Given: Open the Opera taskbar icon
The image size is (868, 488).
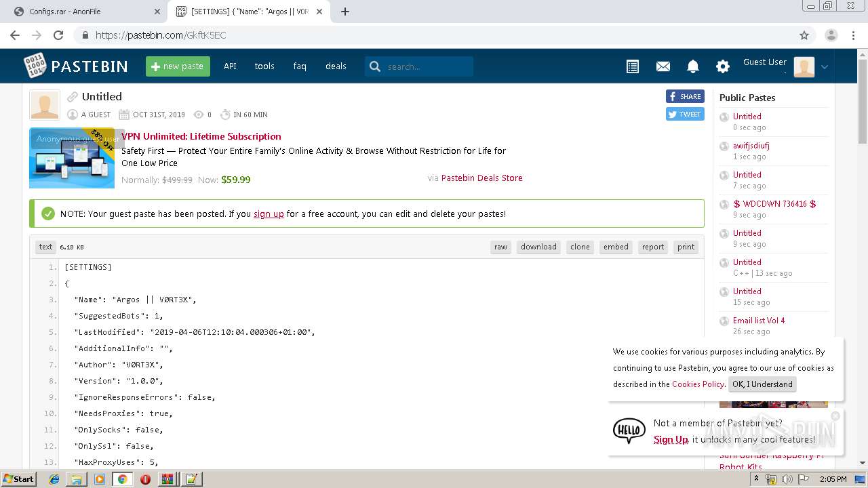Looking at the screenshot, I should [145, 479].
